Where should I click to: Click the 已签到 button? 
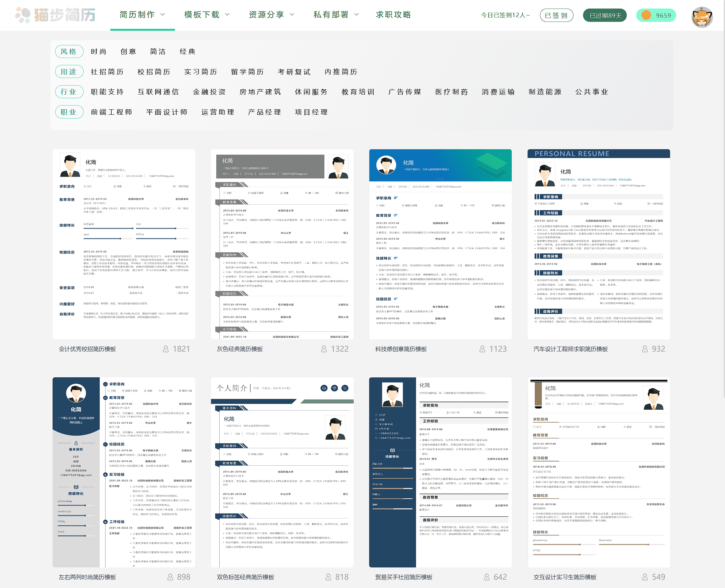pos(556,15)
